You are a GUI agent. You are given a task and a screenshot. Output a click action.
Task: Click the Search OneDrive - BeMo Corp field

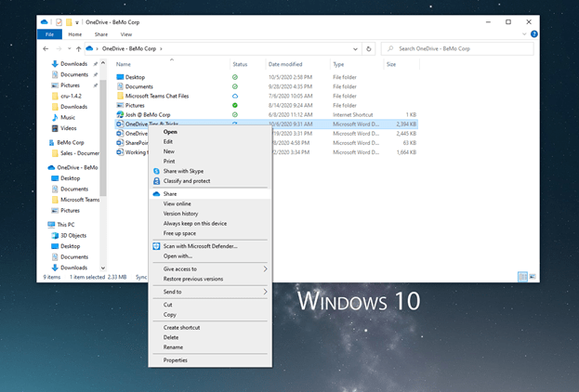tap(457, 48)
